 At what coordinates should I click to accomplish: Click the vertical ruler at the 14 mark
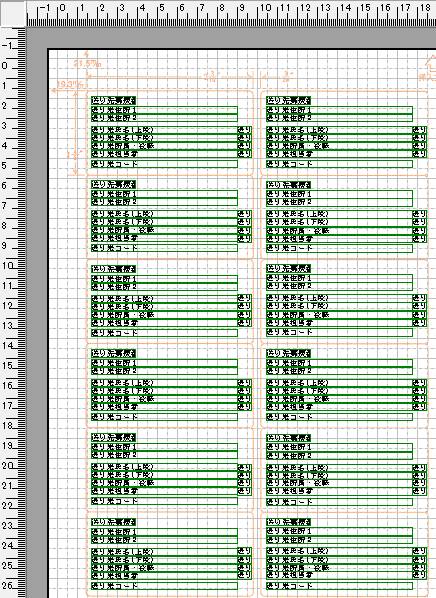(8, 346)
